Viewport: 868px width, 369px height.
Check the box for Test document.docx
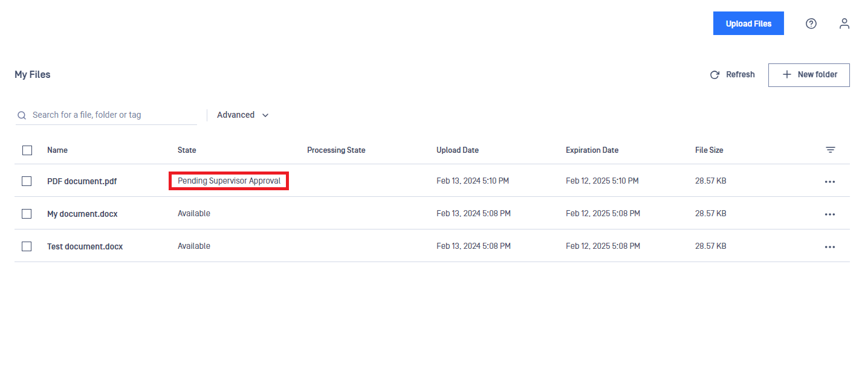coord(27,246)
